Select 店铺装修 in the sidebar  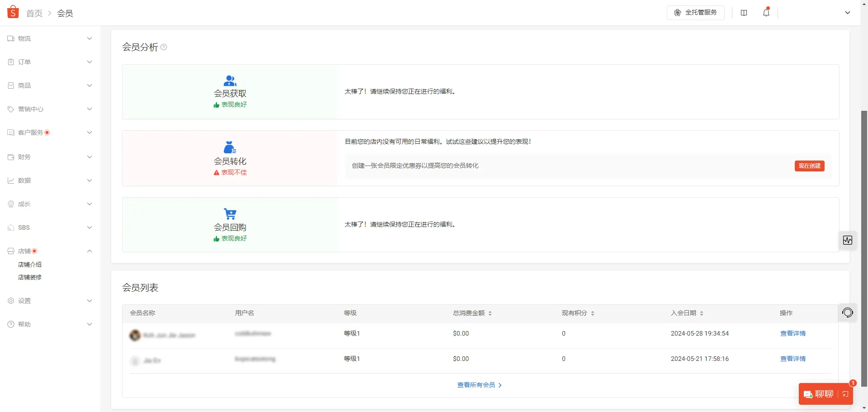pos(29,277)
